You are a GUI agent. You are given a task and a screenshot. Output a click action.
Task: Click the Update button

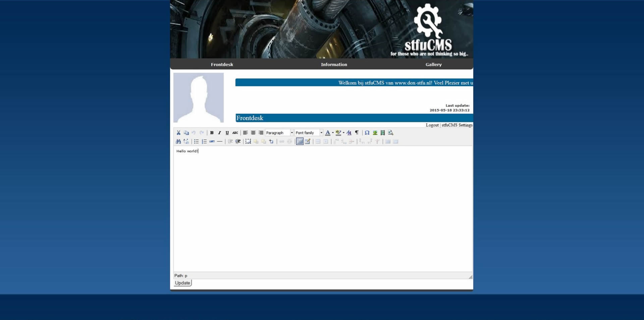tap(182, 283)
